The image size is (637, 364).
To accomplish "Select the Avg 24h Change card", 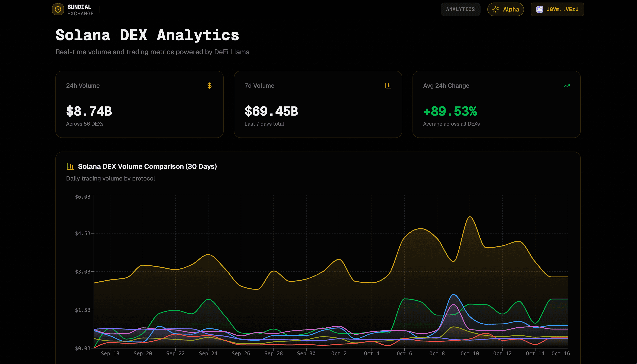I will click(x=496, y=104).
